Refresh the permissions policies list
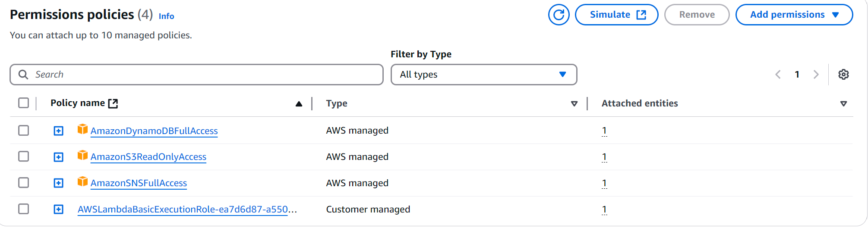This screenshot has width=868, height=228. [x=559, y=15]
